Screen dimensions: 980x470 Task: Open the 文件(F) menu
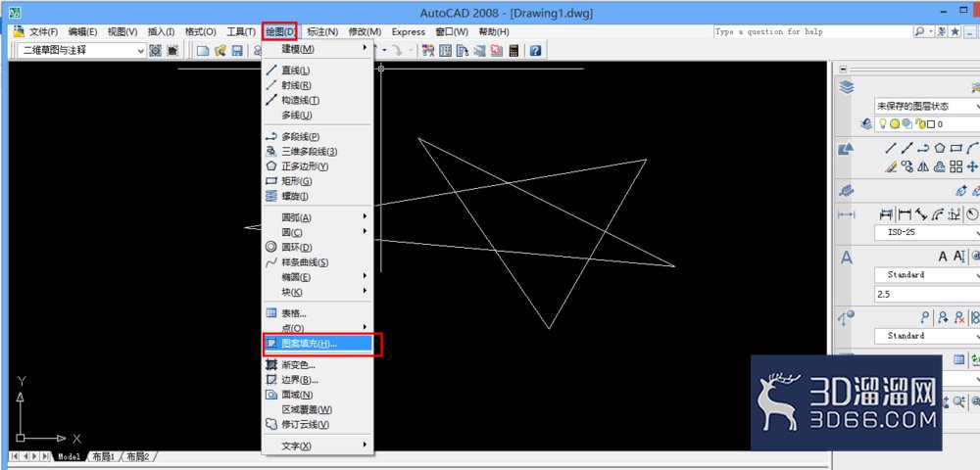44,32
